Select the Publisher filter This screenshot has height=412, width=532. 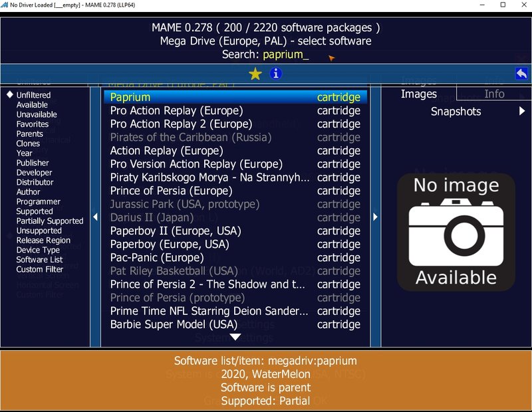point(33,163)
